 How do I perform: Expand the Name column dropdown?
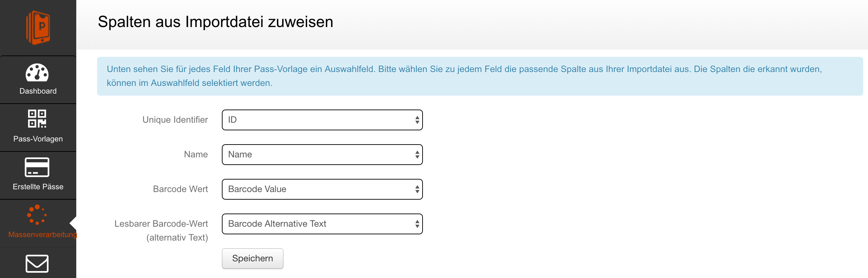point(322,155)
